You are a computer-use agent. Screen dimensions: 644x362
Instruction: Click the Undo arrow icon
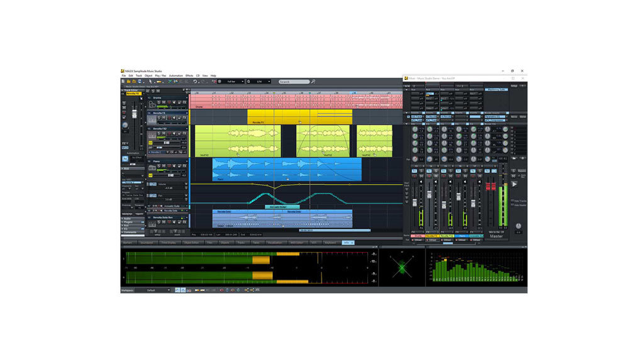pyautogui.click(x=195, y=82)
